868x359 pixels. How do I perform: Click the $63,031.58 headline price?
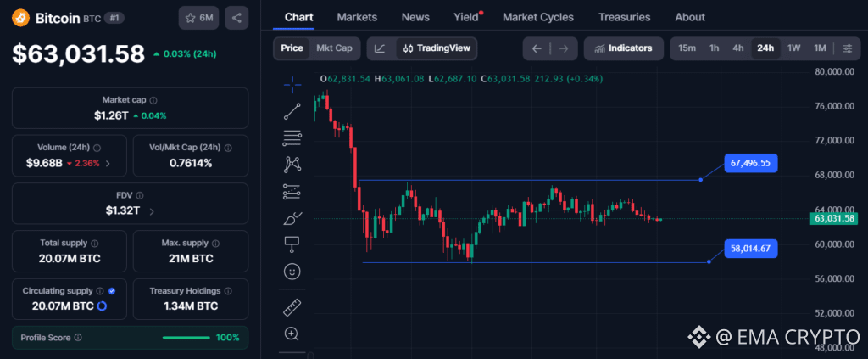[79, 53]
